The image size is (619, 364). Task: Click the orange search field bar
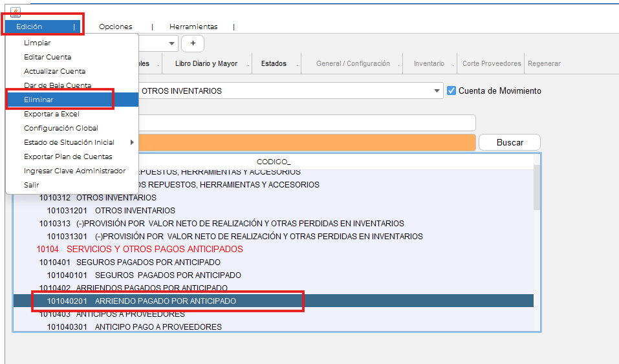pyautogui.click(x=307, y=142)
